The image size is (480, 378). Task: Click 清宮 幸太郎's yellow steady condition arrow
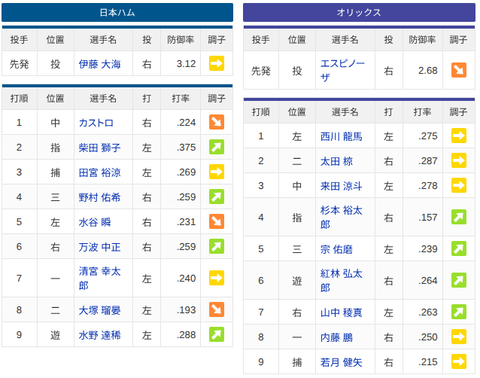coord(216,278)
